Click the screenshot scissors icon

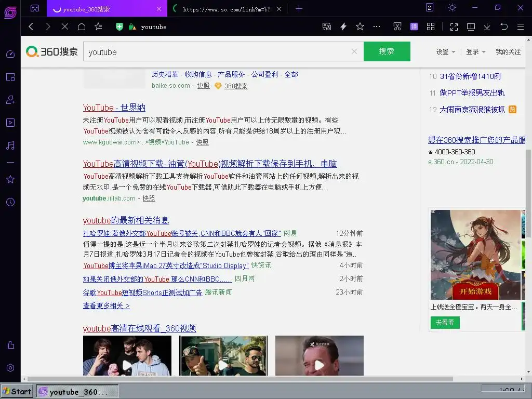(397, 26)
